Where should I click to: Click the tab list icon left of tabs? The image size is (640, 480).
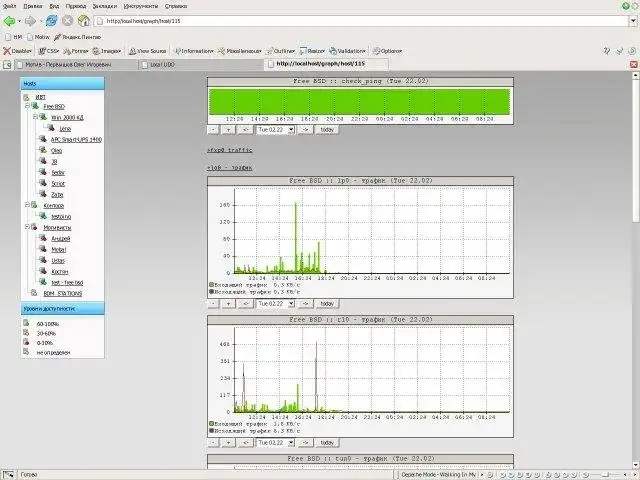click(7, 64)
